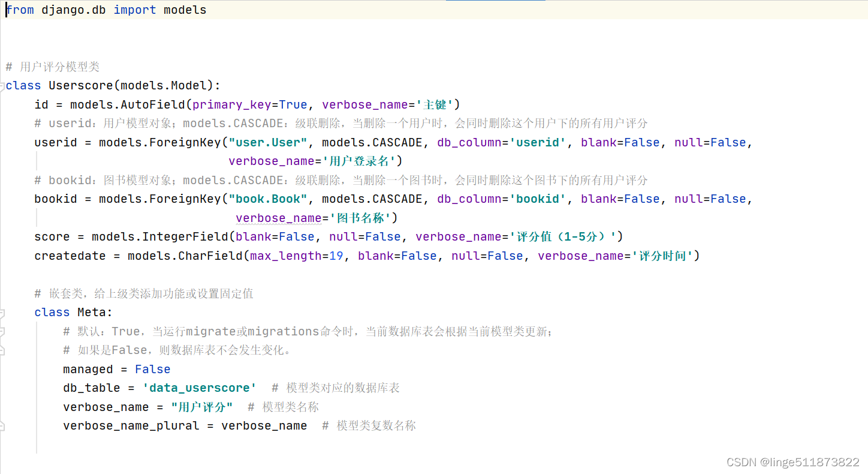Click the string 'userid' after db_column

click(x=538, y=142)
